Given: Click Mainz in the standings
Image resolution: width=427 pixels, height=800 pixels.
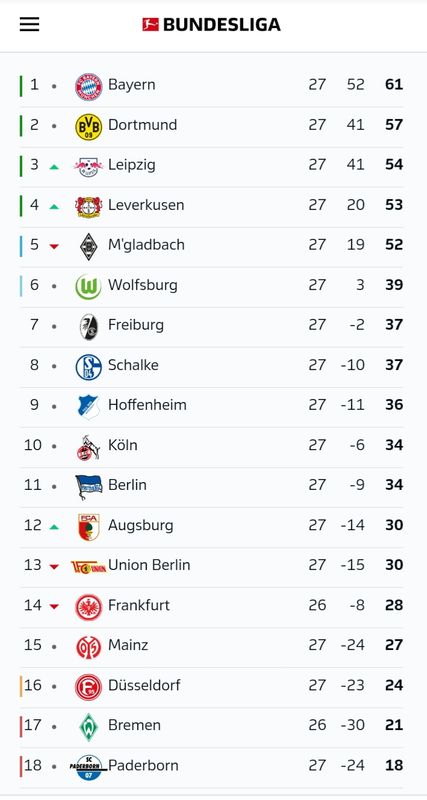Looking at the screenshot, I should [x=128, y=645].
